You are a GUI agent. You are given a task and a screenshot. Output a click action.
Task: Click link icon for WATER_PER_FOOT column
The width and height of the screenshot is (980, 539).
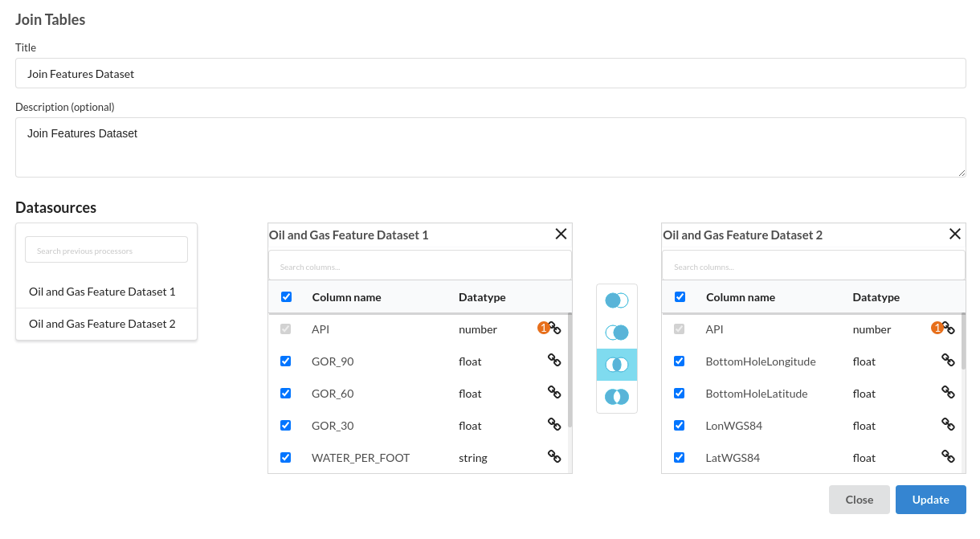(554, 456)
